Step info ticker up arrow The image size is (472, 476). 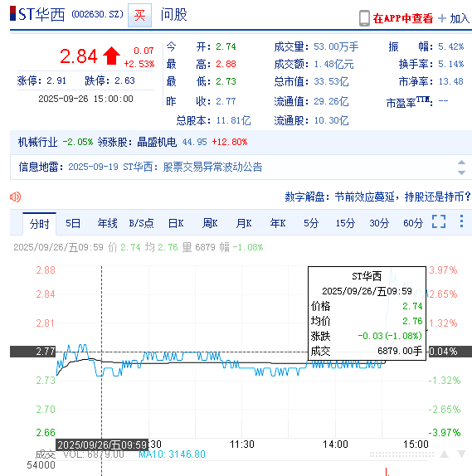pos(461,162)
